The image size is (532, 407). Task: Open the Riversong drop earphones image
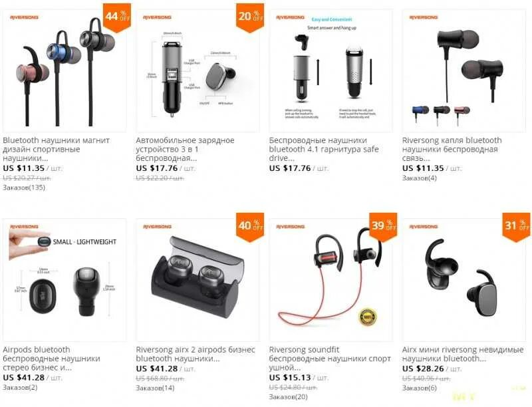coord(464,71)
